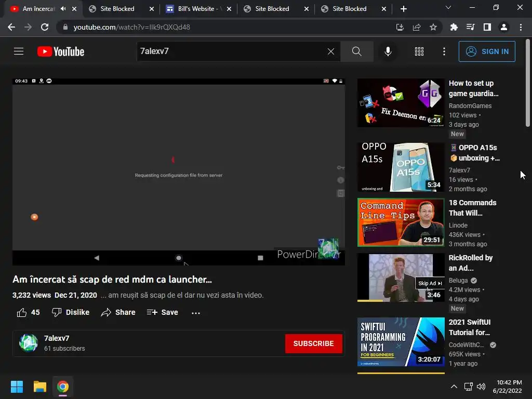532x399 pixels.
Task: Open Windows Start menu
Action: [17, 387]
